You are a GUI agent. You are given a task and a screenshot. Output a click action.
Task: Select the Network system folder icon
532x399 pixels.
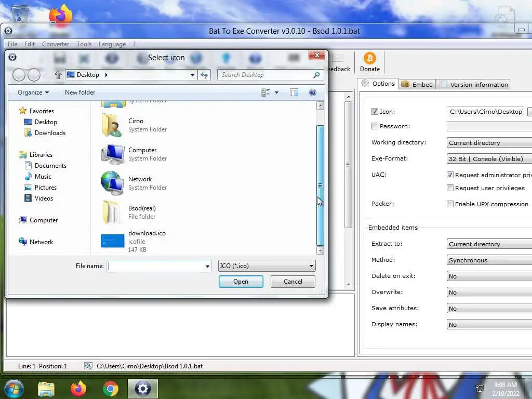[112, 183]
